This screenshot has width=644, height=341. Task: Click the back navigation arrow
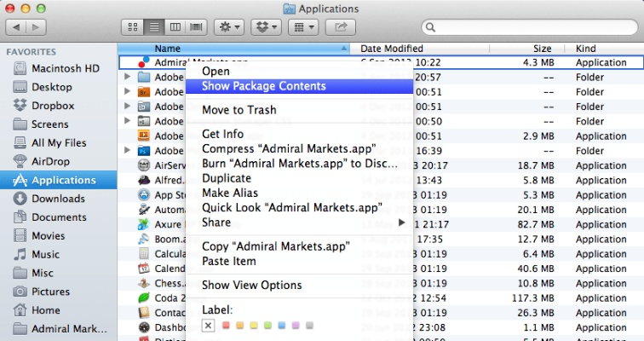coord(17,28)
